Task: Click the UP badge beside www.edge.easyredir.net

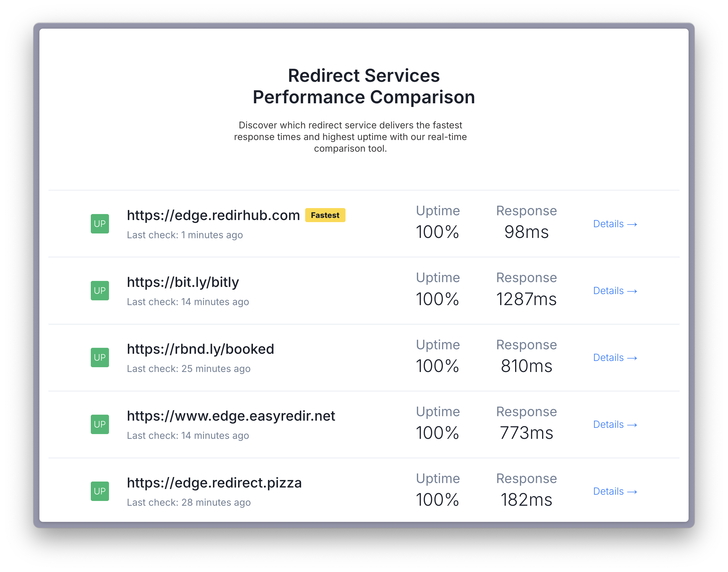Action: 100,424
